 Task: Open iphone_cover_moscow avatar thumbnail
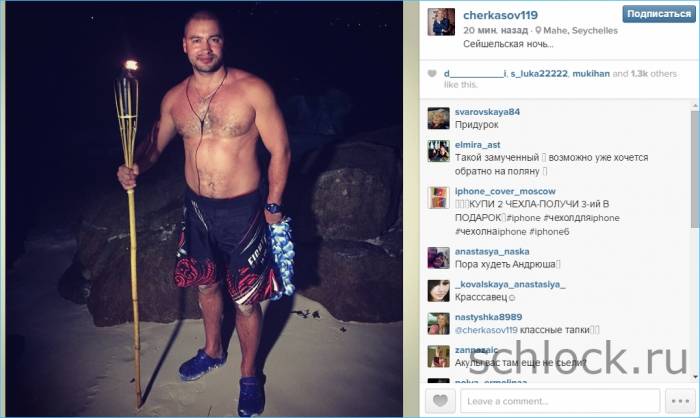pyautogui.click(x=438, y=197)
